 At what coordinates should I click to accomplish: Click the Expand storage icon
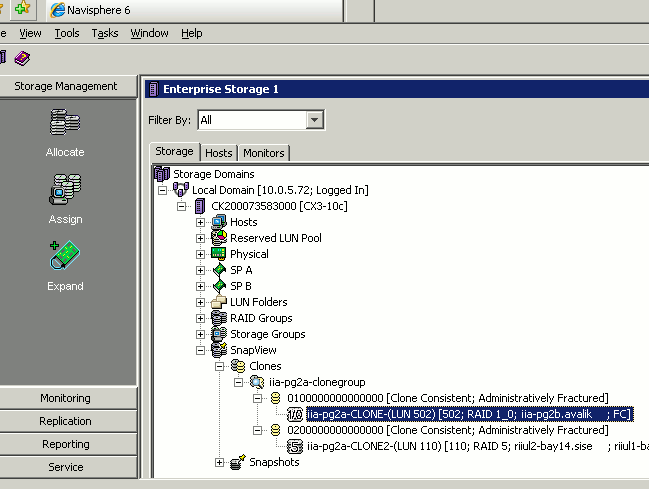65,255
